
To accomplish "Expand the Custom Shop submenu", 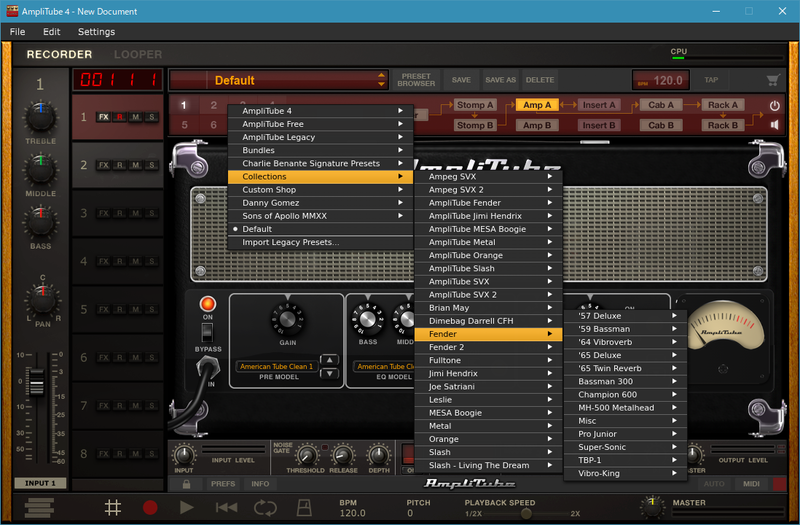I will tap(320, 190).
